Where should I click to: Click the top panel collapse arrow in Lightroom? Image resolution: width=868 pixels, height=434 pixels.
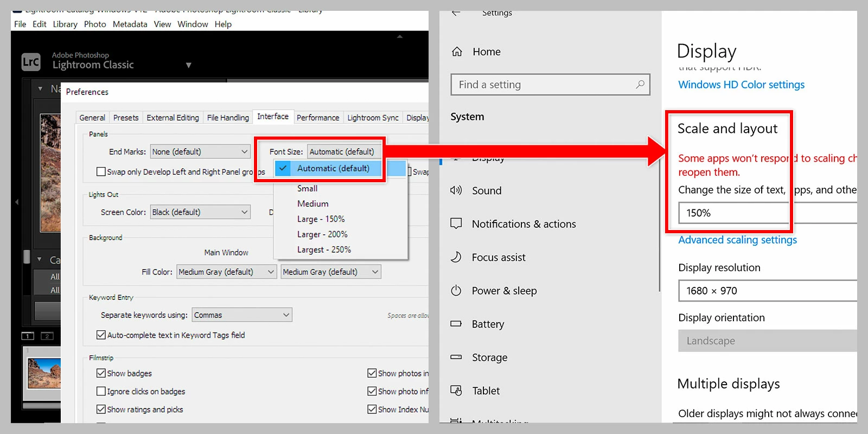[x=400, y=37]
